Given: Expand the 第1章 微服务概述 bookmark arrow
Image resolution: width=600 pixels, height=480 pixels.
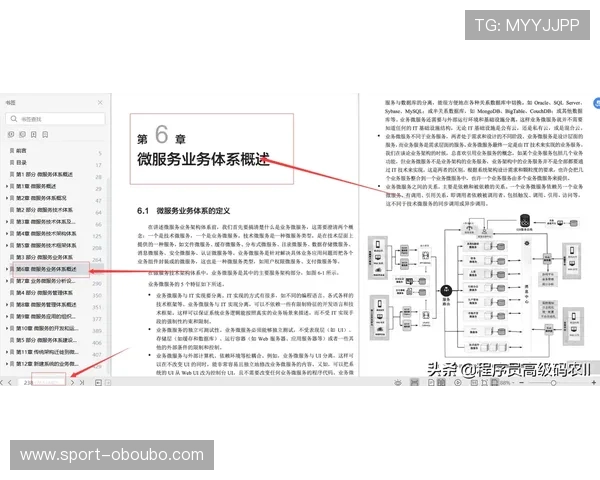Looking at the screenshot, I should pos(7,186).
